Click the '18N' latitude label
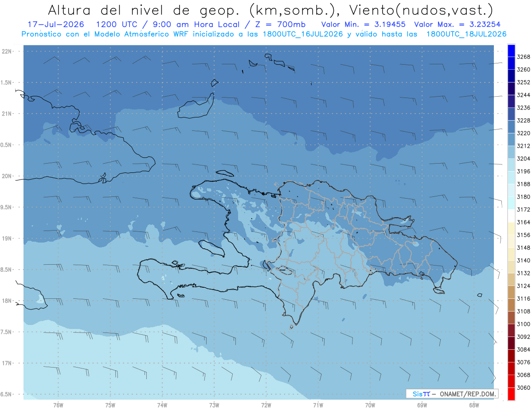This screenshot has width=532, height=411. click(x=6, y=301)
